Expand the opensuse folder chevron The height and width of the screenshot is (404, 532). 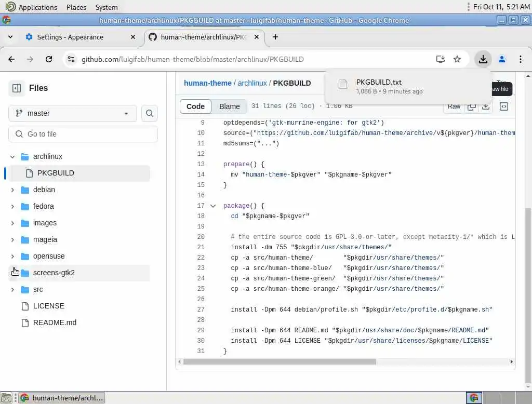12,257
